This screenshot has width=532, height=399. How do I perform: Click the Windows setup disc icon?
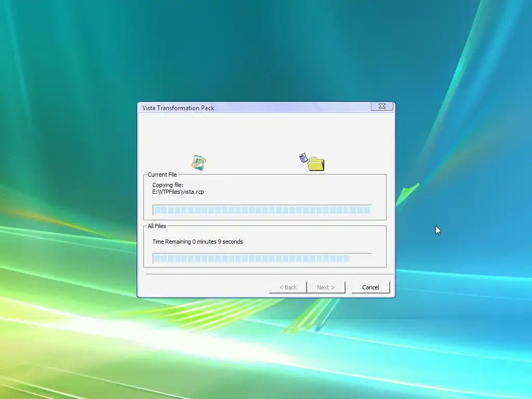coord(199,163)
